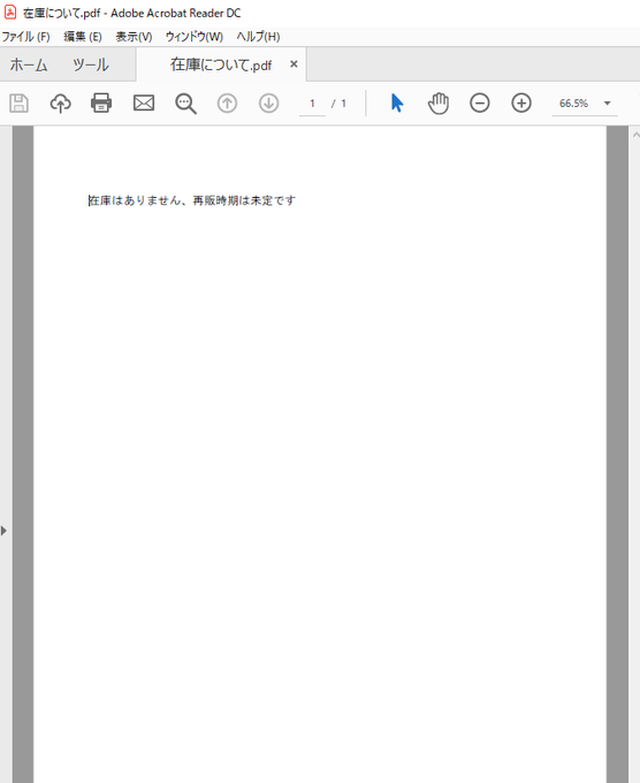
Task: Open the ファイル (F) menu
Action: 26,36
